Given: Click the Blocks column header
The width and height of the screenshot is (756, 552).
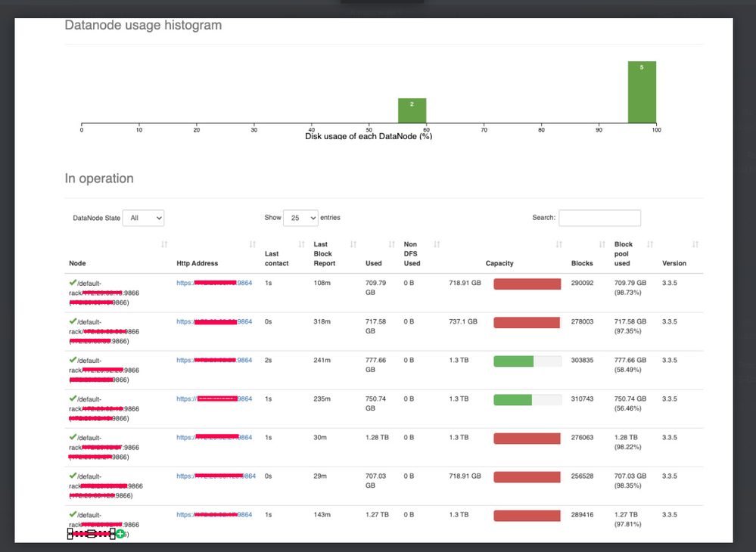Looking at the screenshot, I should point(582,263).
